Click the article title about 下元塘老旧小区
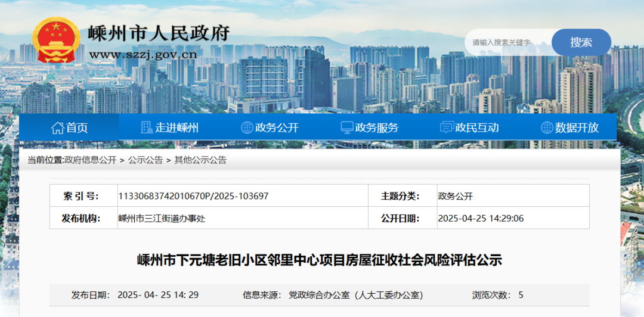The height and width of the screenshot is (317, 644). coord(320,260)
